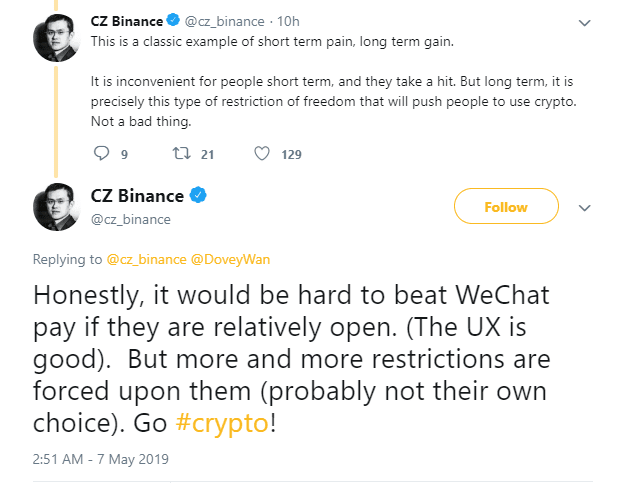
Task: Click the verified badge in the main tweet header
Action: tap(199, 196)
